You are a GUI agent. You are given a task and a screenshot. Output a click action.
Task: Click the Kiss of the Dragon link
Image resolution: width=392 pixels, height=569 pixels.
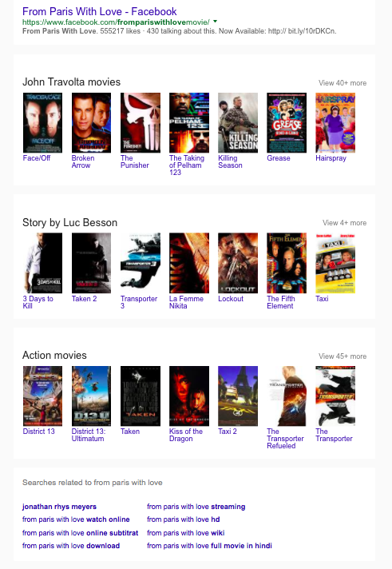pos(186,435)
